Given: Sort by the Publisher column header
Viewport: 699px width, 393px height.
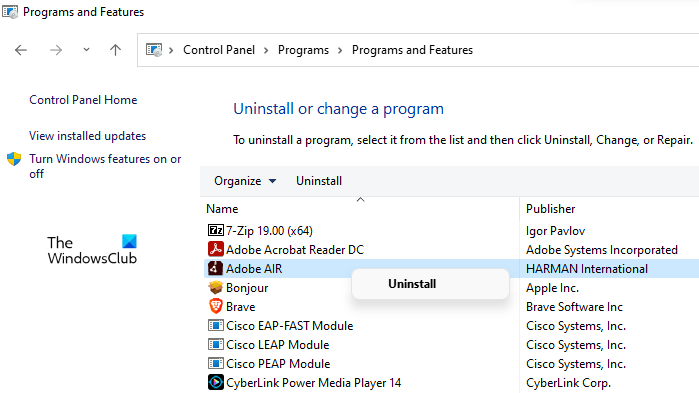Looking at the screenshot, I should point(551,209).
